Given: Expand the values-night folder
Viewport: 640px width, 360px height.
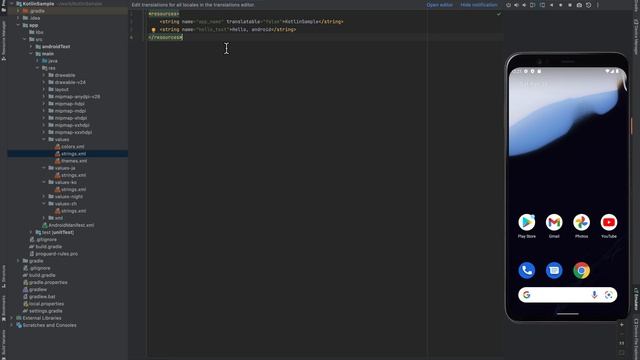Looking at the screenshot, I should pyautogui.click(x=44, y=197).
